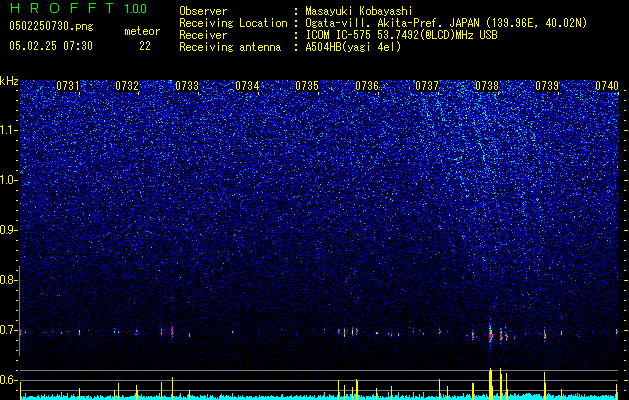Viewport: 629px width, 400px height.
Task: Click the strongest red meteor echo near 0738
Action: [490, 335]
